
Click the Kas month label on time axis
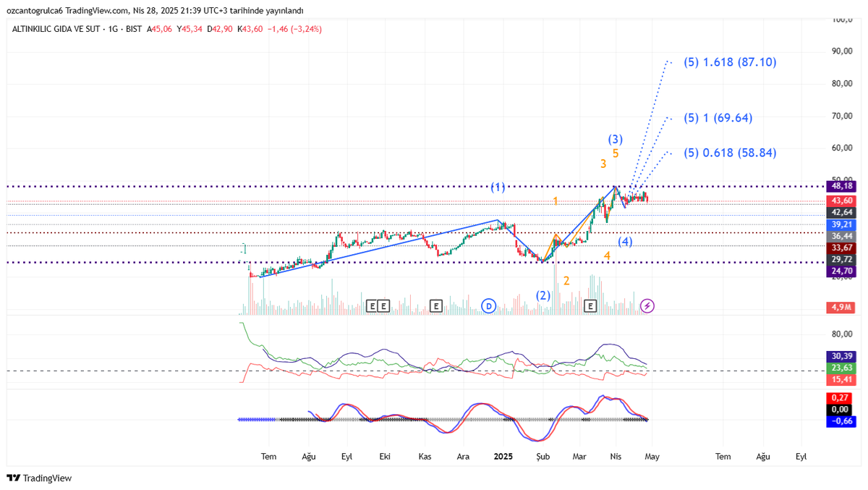click(425, 457)
